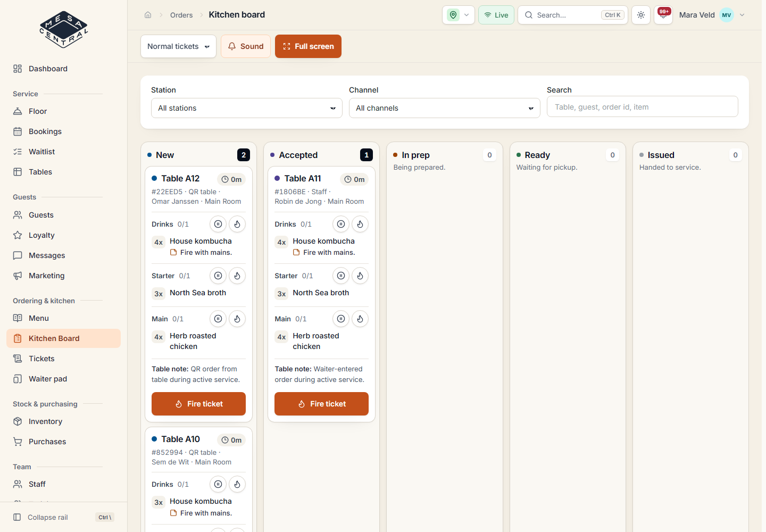This screenshot has height=532, width=766.
Task: Open the location pin selector
Action: pos(459,15)
